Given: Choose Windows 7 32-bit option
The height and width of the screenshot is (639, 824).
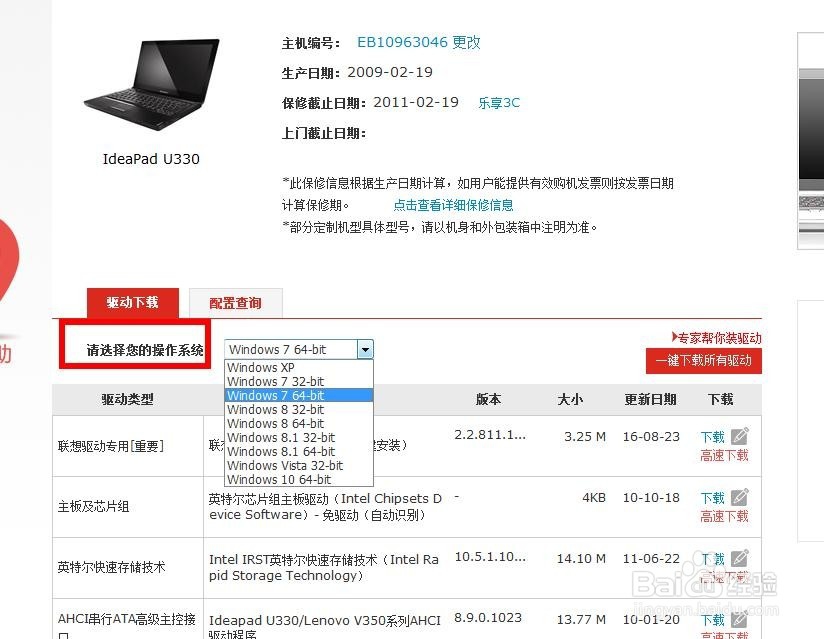Looking at the screenshot, I should (x=299, y=382).
